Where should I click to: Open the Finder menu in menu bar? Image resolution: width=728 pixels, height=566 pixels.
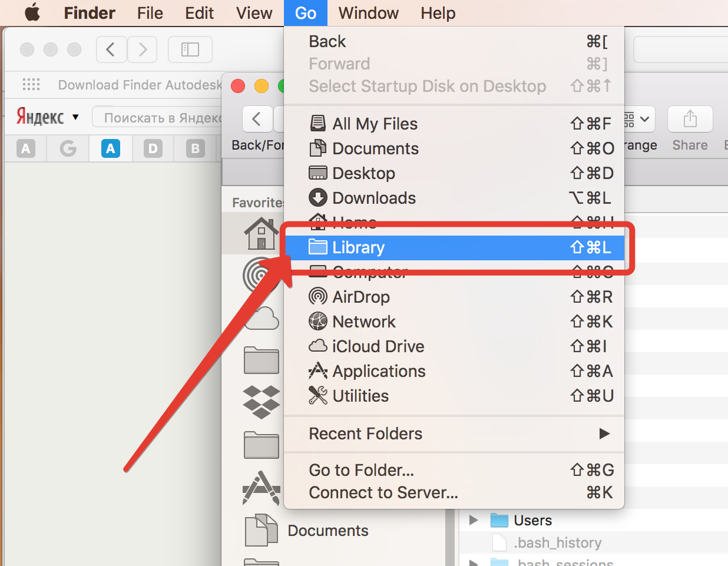pyautogui.click(x=90, y=13)
